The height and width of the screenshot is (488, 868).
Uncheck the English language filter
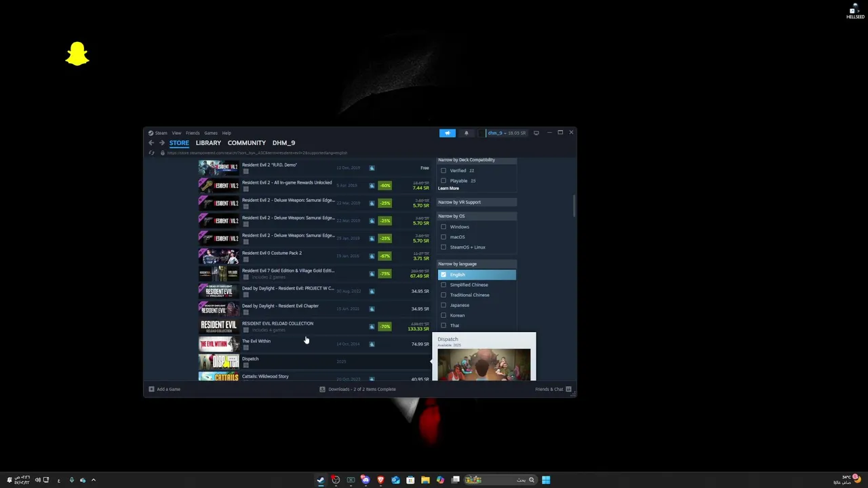click(x=443, y=274)
